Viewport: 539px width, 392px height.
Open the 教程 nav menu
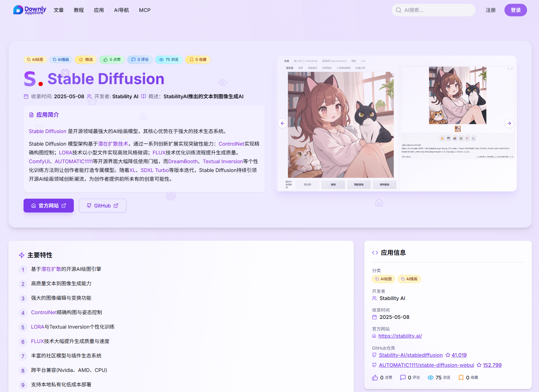(x=79, y=10)
